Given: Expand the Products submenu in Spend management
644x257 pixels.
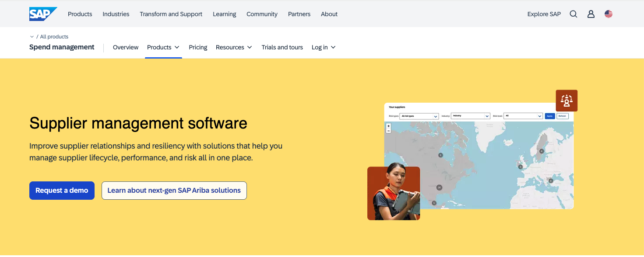Looking at the screenshot, I should (163, 47).
